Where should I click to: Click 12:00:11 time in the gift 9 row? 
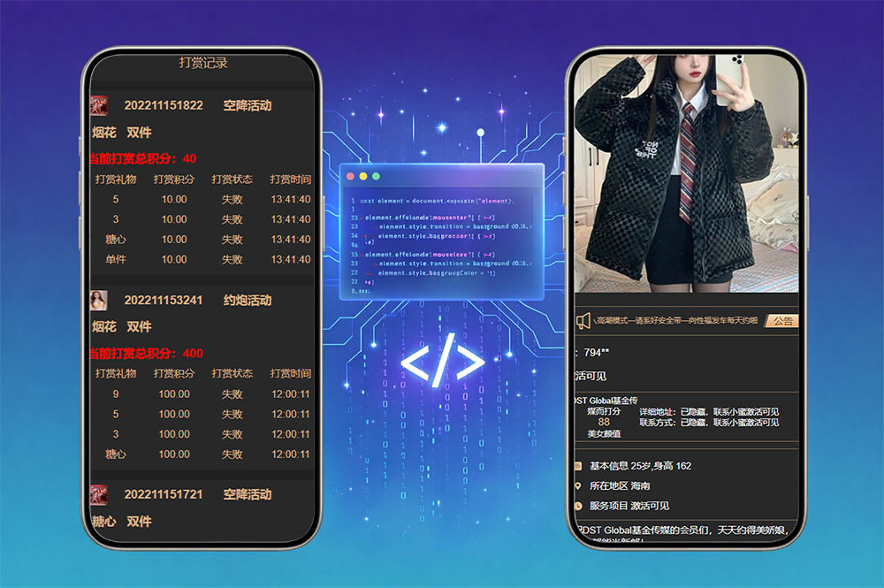[290, 394]
